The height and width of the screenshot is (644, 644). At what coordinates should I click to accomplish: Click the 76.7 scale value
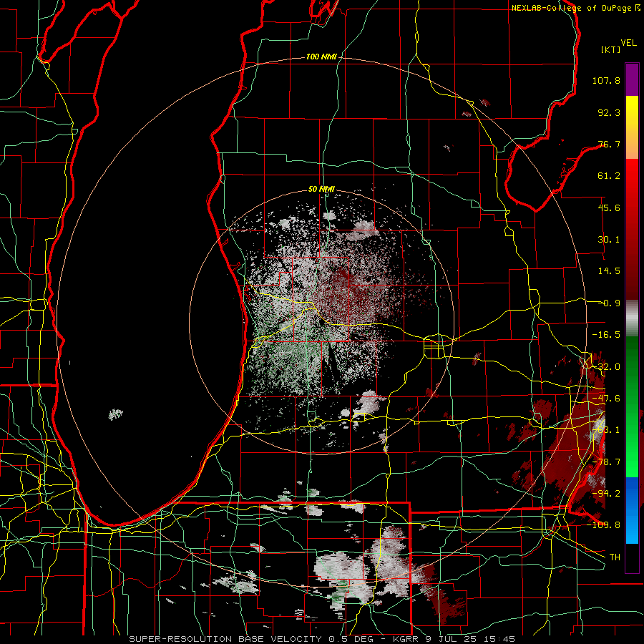pos(609,144)
